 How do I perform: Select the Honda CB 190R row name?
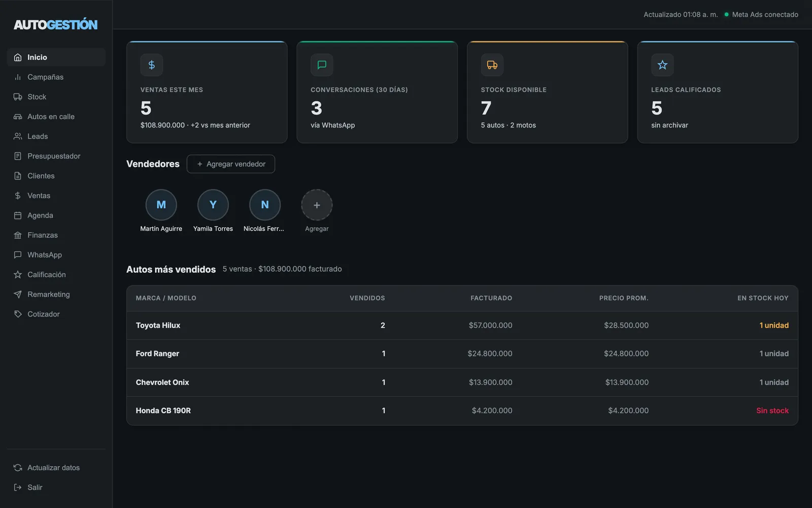click(163, 410)
